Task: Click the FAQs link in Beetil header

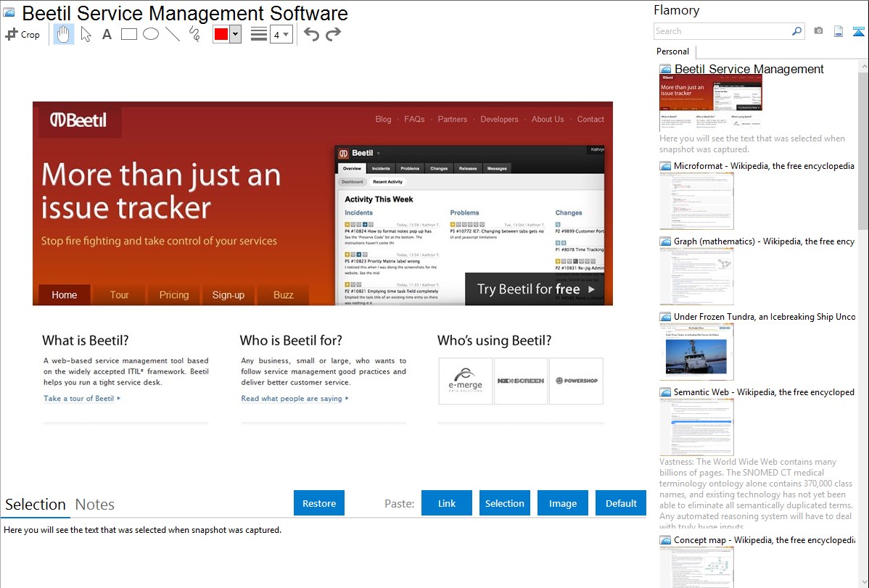Action: pyautogui.click(x=414, y=119)
